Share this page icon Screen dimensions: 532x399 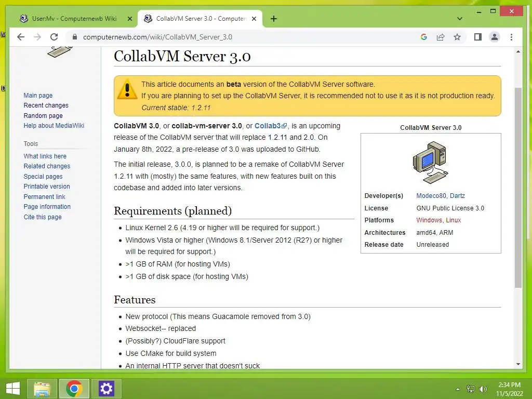click(441, 37)
